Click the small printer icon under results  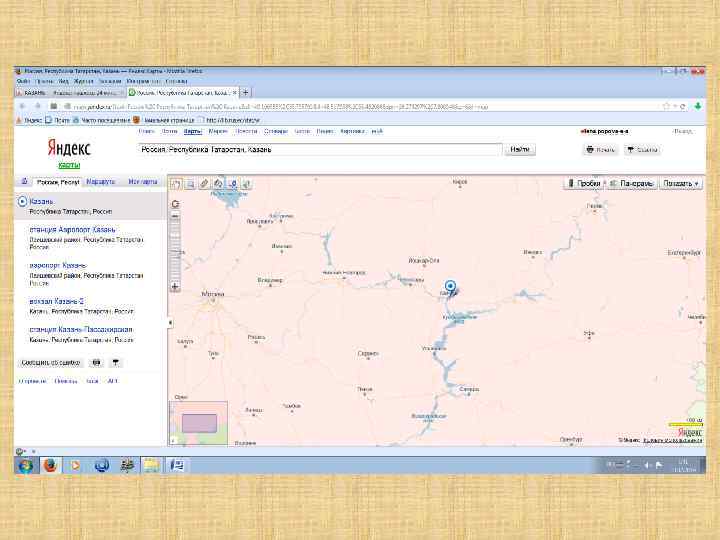96,363
